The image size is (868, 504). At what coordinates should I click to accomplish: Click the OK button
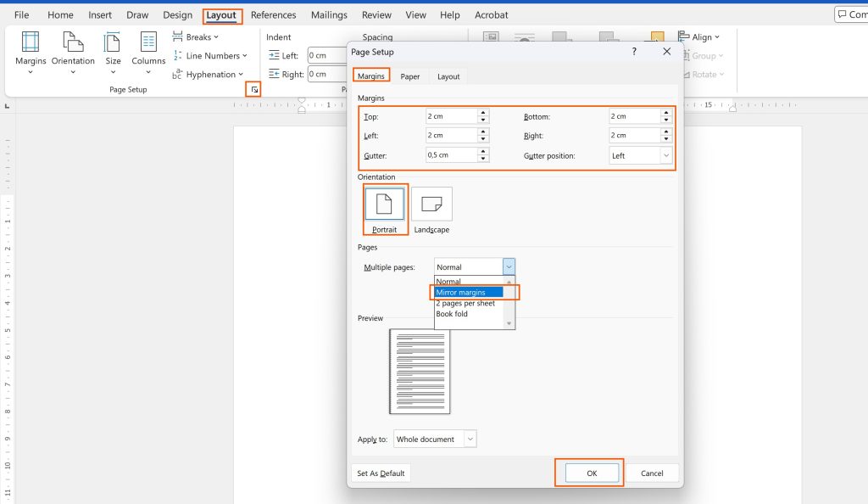[x=590, y=473]
